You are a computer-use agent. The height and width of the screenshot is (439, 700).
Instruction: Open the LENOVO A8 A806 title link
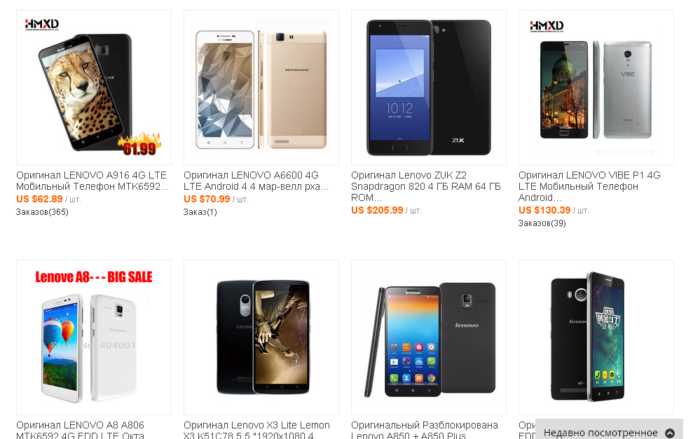pyautogui.click(x=80, y=430)
